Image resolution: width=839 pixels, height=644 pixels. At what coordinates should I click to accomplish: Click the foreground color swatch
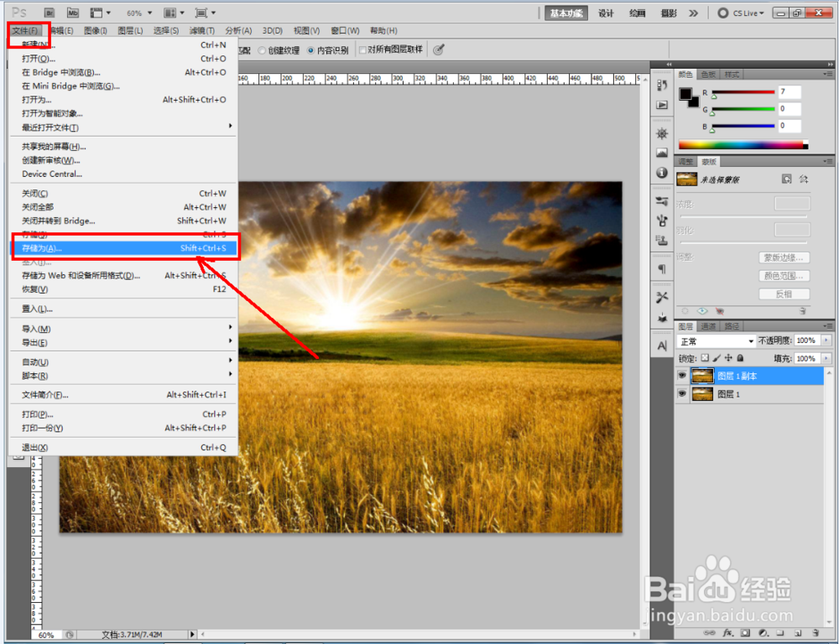click(685, 94)
